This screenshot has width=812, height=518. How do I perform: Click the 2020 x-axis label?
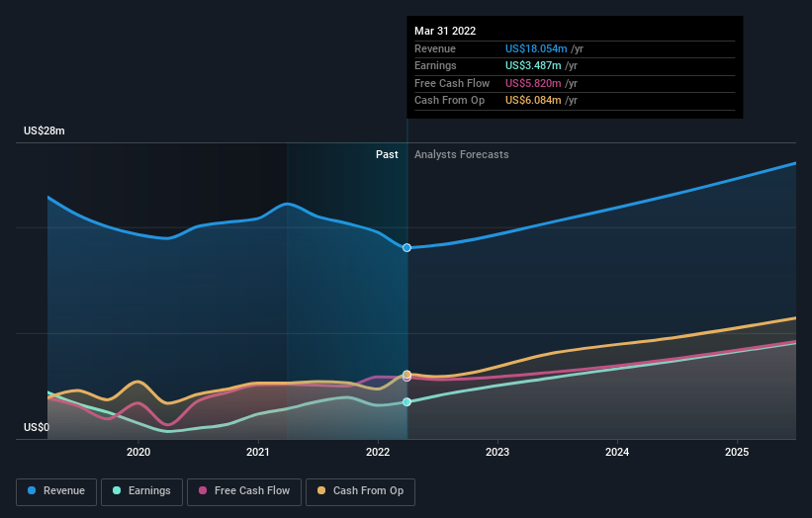pyautogui.click(x=138, y=452)
